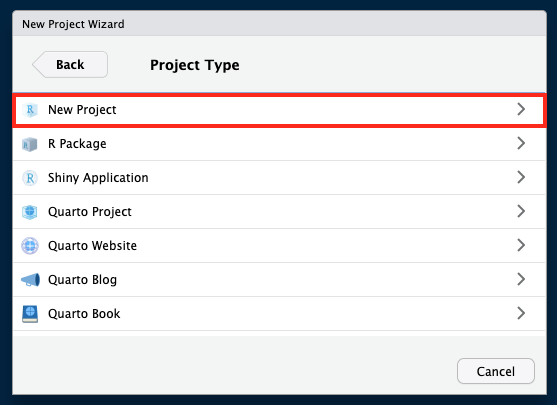557x405 pixels.
Task: Click the Quarto Project globe cube icon
Action: click(30, 212)
